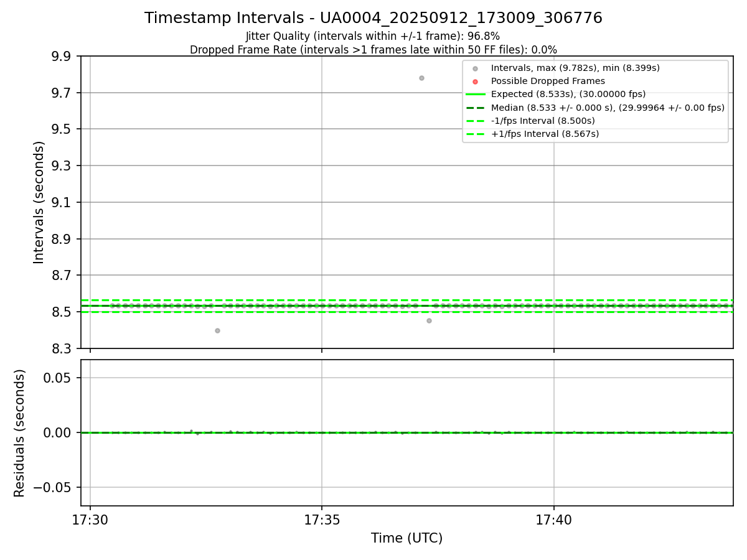Click legend entry -1/fps Interval (8.500s)
The image size is (747, 560).
click(x=543, y=121)
